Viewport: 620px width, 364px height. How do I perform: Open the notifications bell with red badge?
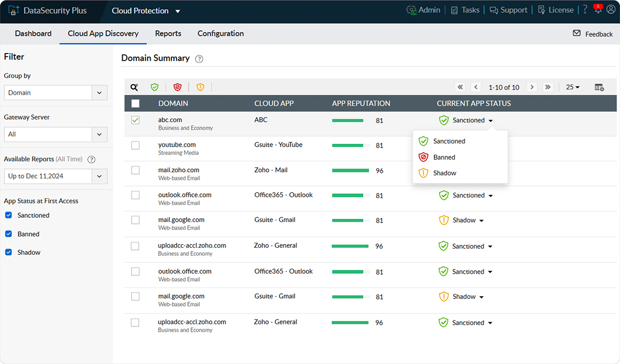click(598, 9)
